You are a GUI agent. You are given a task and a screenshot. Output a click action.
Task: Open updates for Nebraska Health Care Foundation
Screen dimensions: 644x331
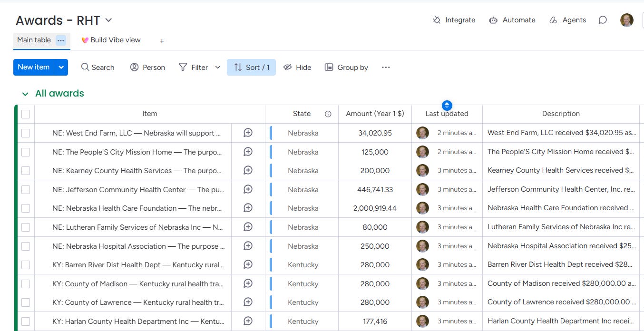coord(248,208)
